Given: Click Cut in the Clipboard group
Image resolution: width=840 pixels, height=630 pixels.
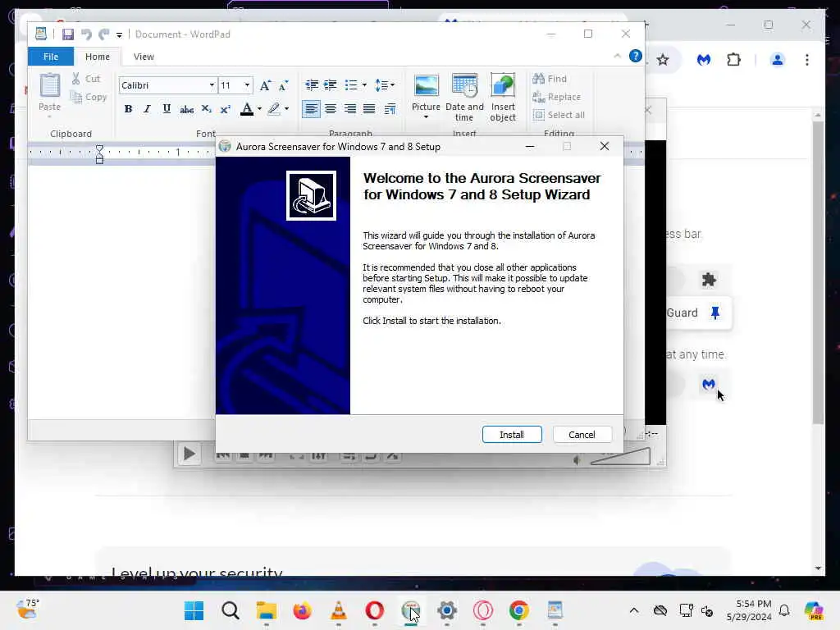Looking at the screenshot, I should pyautogui.click(x=86, y=78).
